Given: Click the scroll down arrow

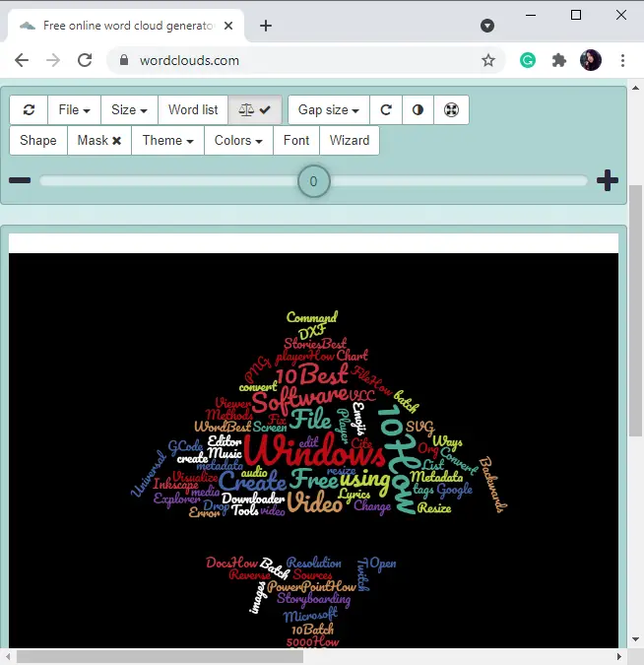Looking at the screenshot, I should click(635, 639).
